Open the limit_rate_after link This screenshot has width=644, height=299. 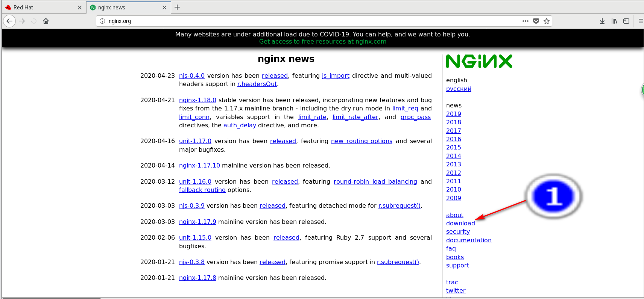[355, 117]
